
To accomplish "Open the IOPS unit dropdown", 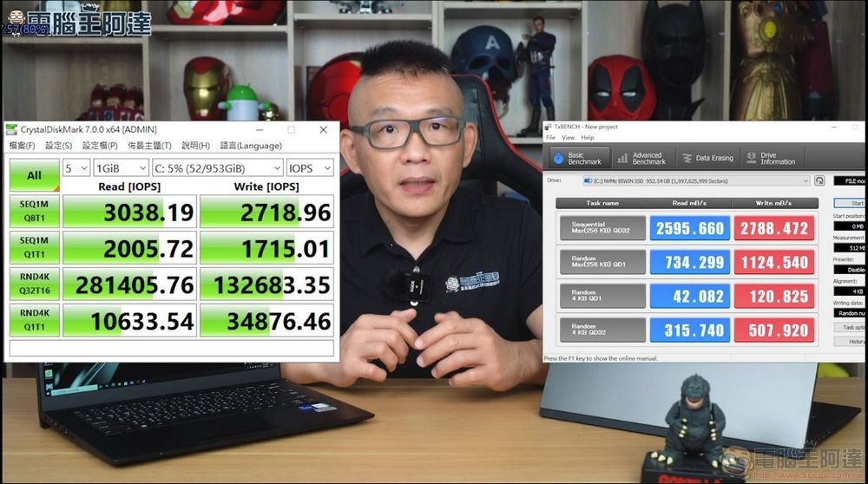I will click(310, 167).
